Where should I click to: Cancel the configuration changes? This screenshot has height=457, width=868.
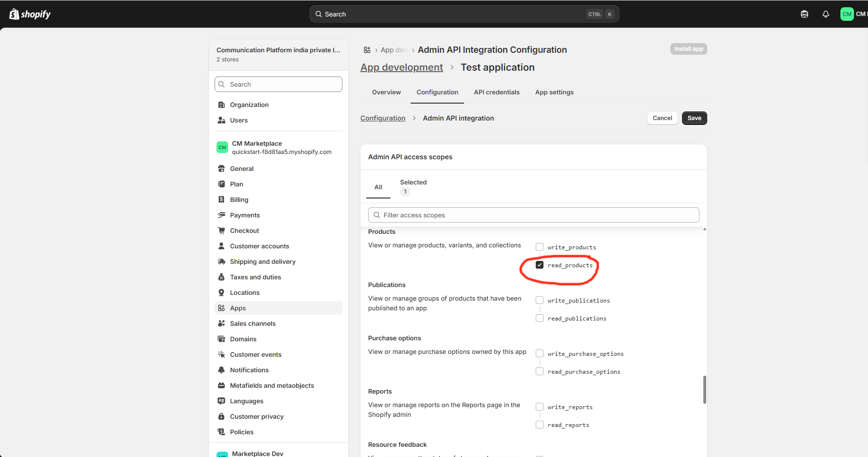pos(662,118)
